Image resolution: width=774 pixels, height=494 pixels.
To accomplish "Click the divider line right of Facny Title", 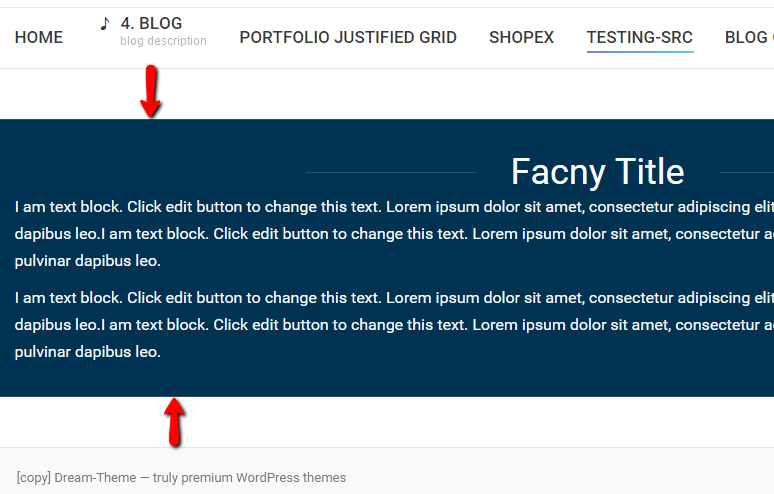I will click(x=747, y=172).
